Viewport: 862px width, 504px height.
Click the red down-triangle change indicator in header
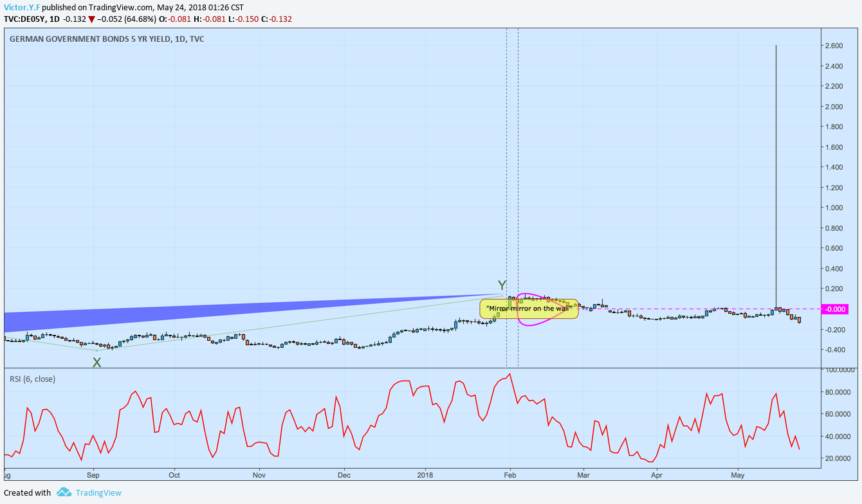91,19
